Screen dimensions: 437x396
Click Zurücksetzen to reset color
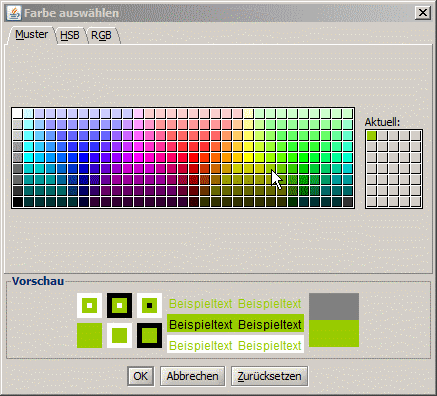coord(269,376)
